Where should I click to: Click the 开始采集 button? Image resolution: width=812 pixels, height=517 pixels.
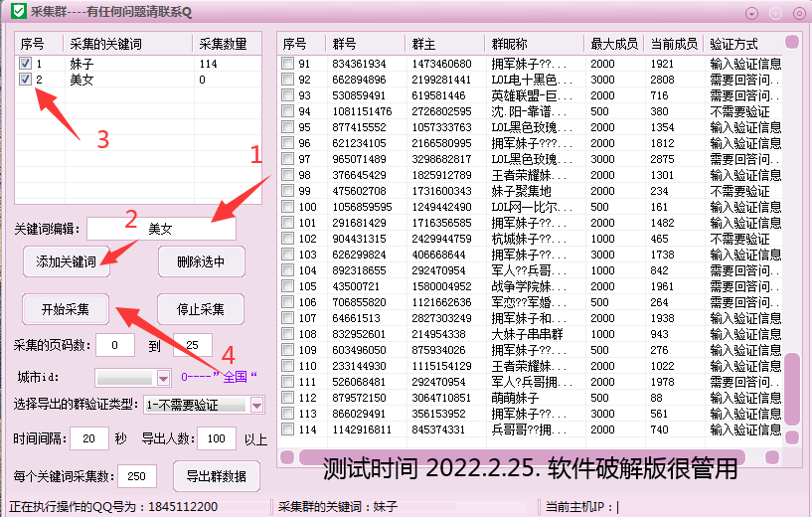65,309
